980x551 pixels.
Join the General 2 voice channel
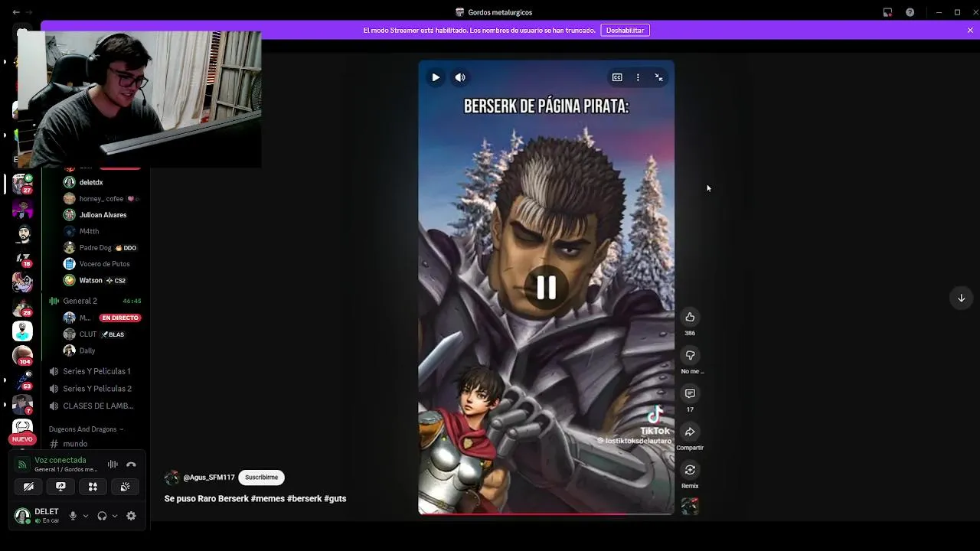tap(95, 301)
